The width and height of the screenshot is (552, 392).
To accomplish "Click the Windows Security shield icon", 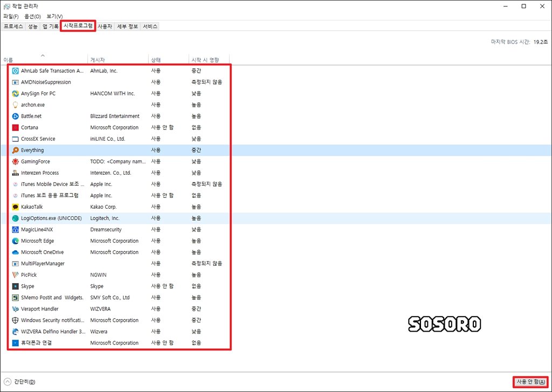I will [x=15, y=320].
